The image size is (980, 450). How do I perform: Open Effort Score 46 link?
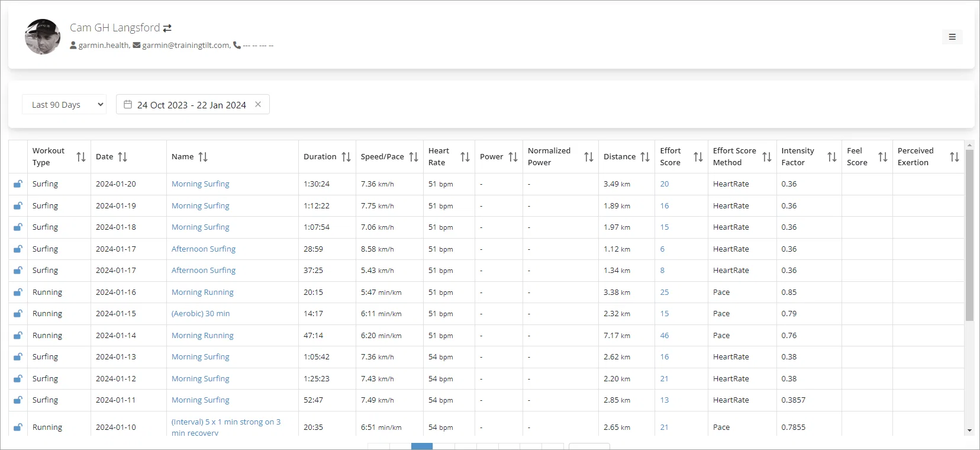pyautogui.click(x=665, y=336)
